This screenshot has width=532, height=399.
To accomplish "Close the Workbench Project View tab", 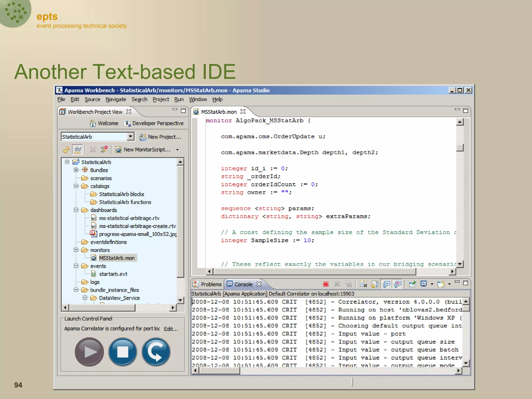I will click(x=129, y=111).
